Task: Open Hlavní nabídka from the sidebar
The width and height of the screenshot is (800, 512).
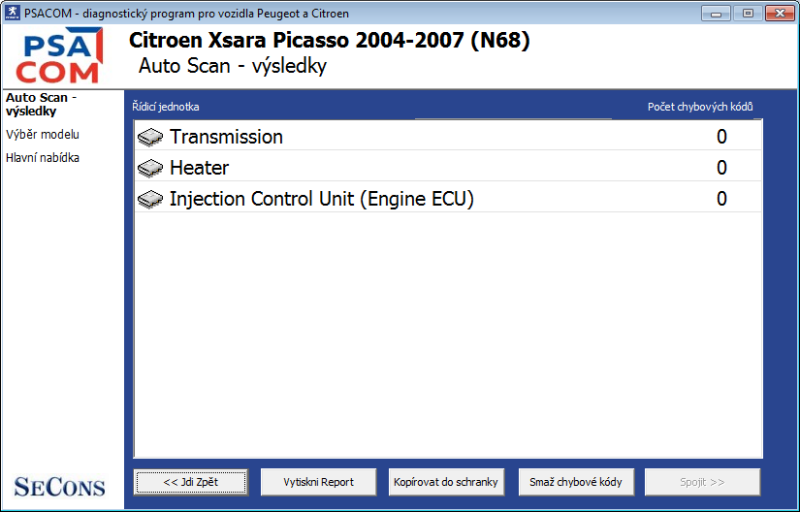Action: point(42,157)
